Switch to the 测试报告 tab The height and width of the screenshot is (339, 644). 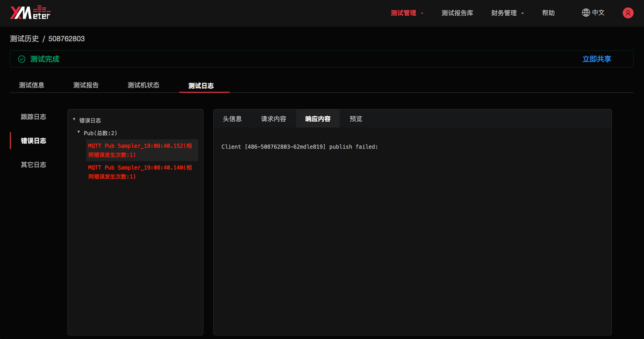point(86,85)
